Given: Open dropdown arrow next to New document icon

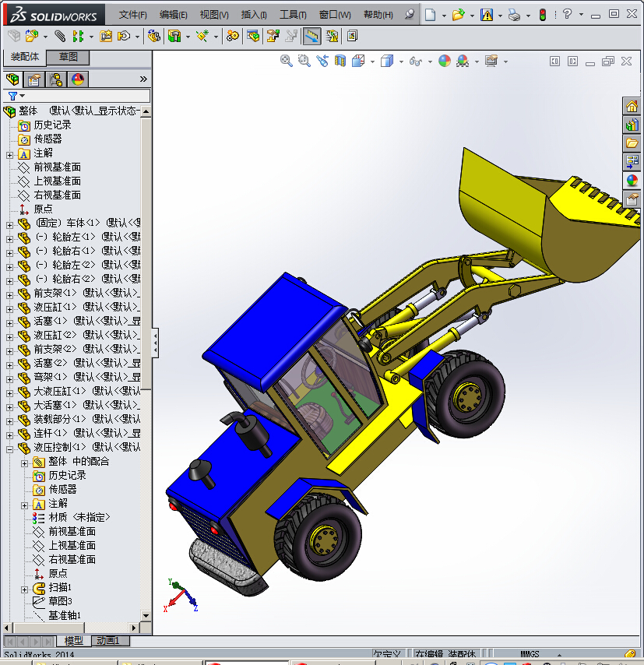Looking at the screenshot, I should (x=444, y=16).
